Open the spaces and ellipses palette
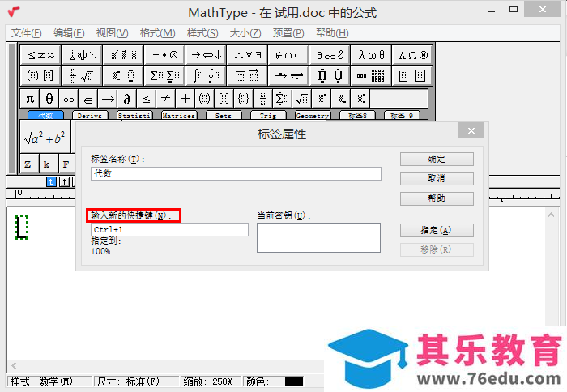The width and height of the screenshot is (567, 392). coord(82,55)
